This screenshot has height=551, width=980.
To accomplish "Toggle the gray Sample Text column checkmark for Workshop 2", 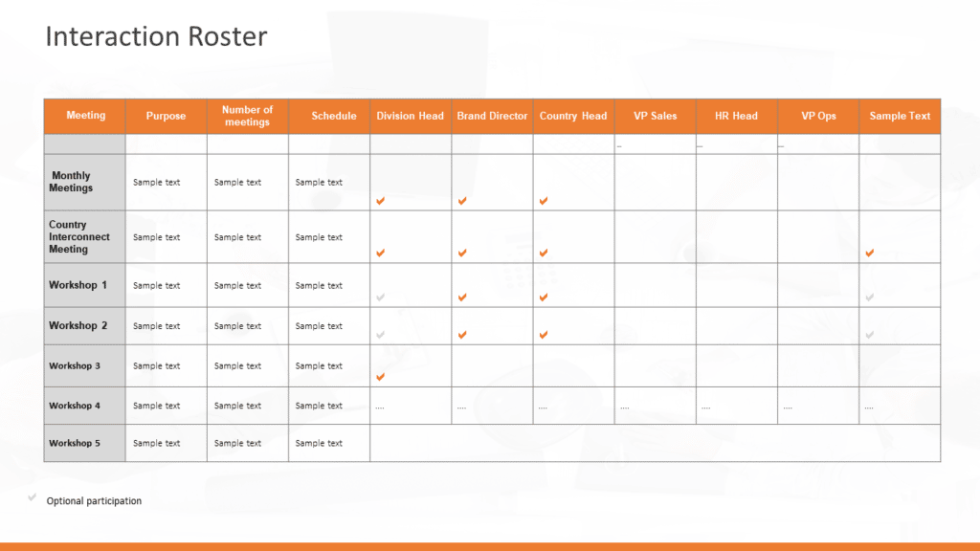I will pyautogui.click(x=869, y=335).
